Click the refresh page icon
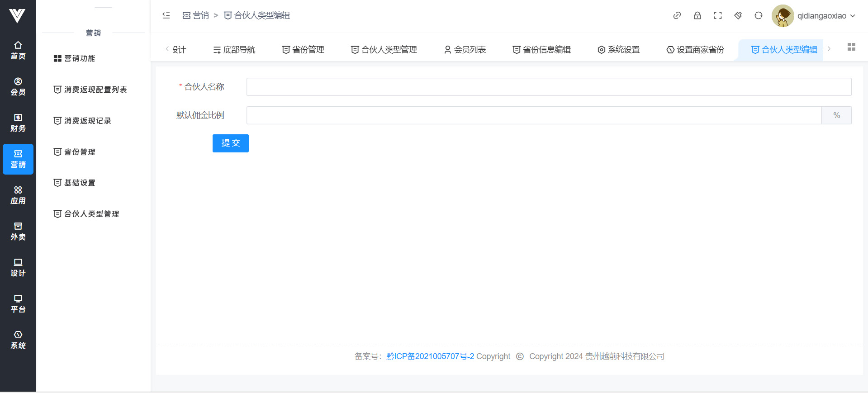868x393 pixels. click(758, 15)
